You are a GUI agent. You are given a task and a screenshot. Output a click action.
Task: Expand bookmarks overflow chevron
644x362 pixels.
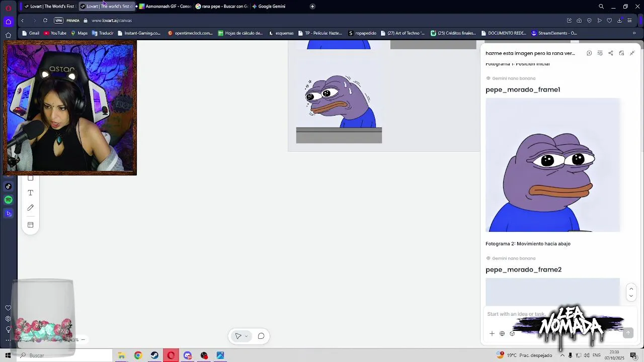[634, 33]
